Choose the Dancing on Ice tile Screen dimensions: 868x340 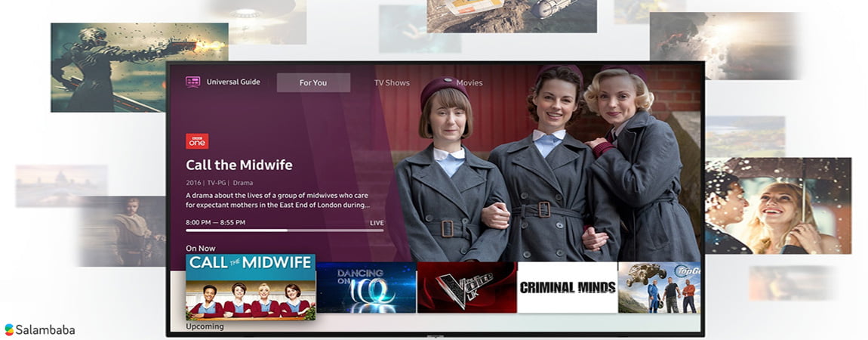coord(366,287)
